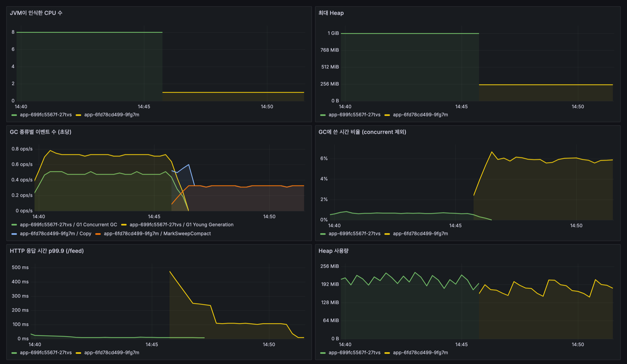Image resolution: width=627 pixels, height=364 pixels.
Task: Click the '0.8 ops/s' axis label
Action: point(22,149)
